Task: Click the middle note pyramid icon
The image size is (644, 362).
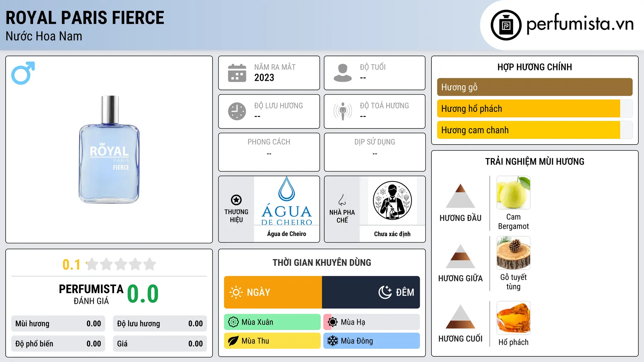Action: pos(460,256)
